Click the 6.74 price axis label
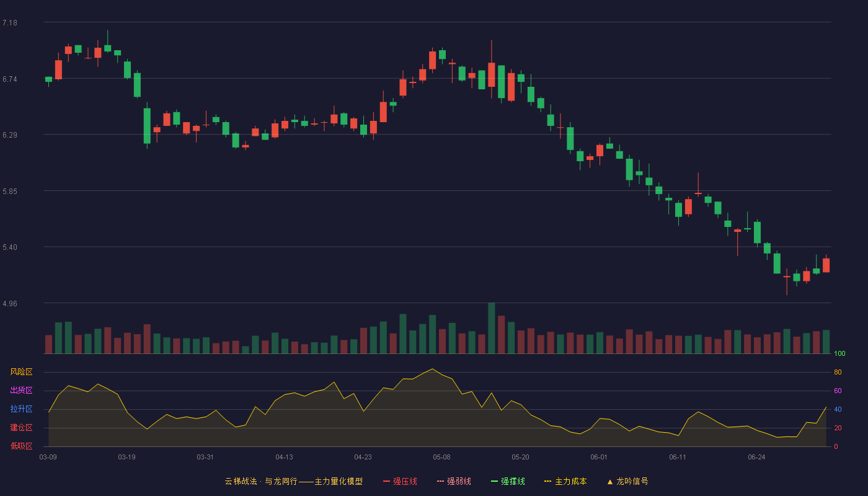This screenshot has height=496, width=868. 10,79
